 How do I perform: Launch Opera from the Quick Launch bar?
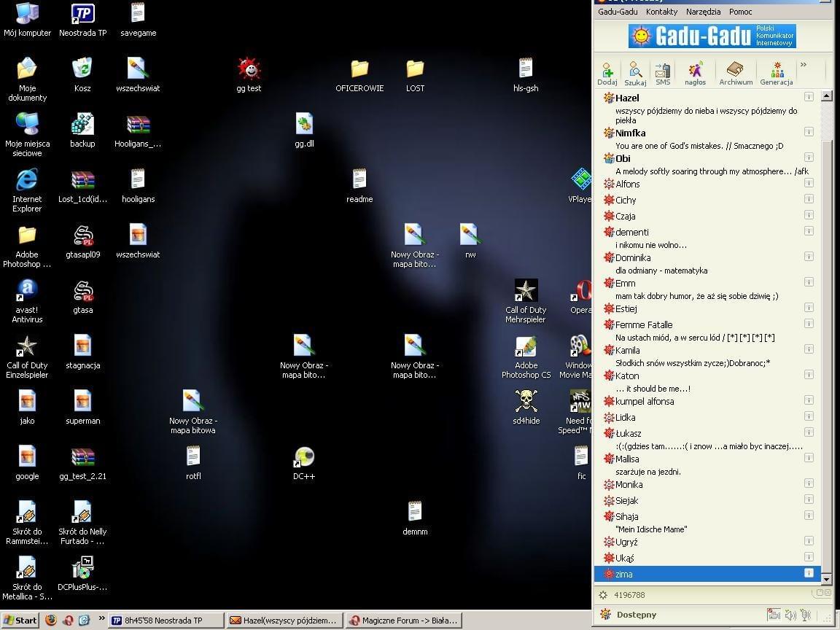(x=68, y=621)
